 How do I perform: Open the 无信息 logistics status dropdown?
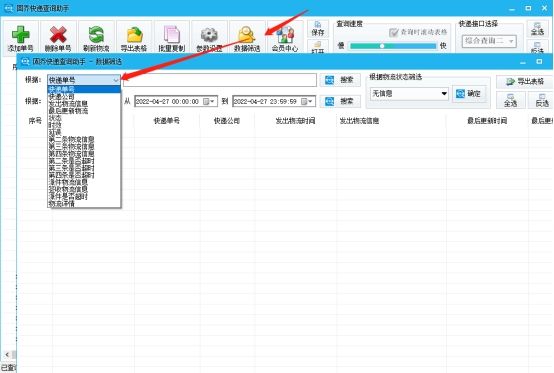coord(409,94)
